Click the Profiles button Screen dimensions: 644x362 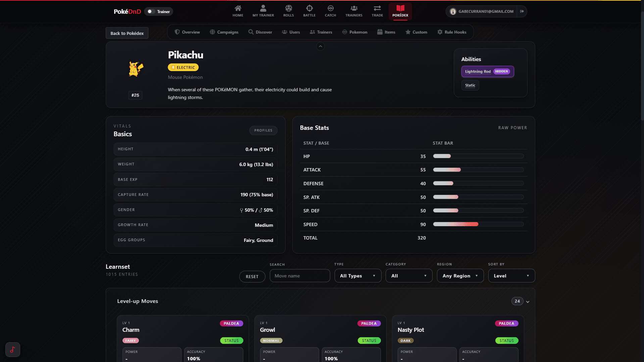pyautogui.click(x=263, y=130)
